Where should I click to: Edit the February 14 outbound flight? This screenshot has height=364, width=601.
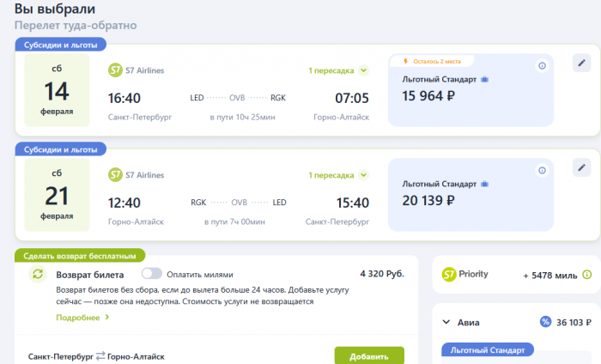[x=581, y=63]
